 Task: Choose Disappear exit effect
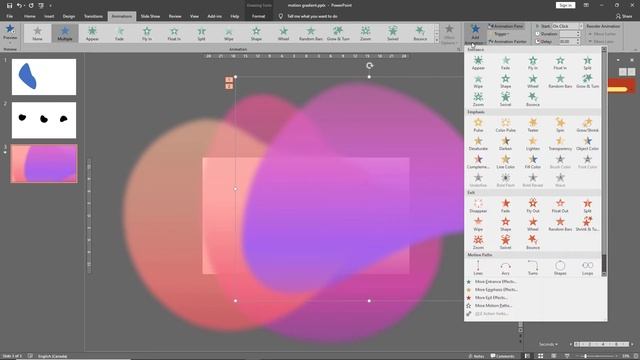pyautogui.click(x=478, y=206)
